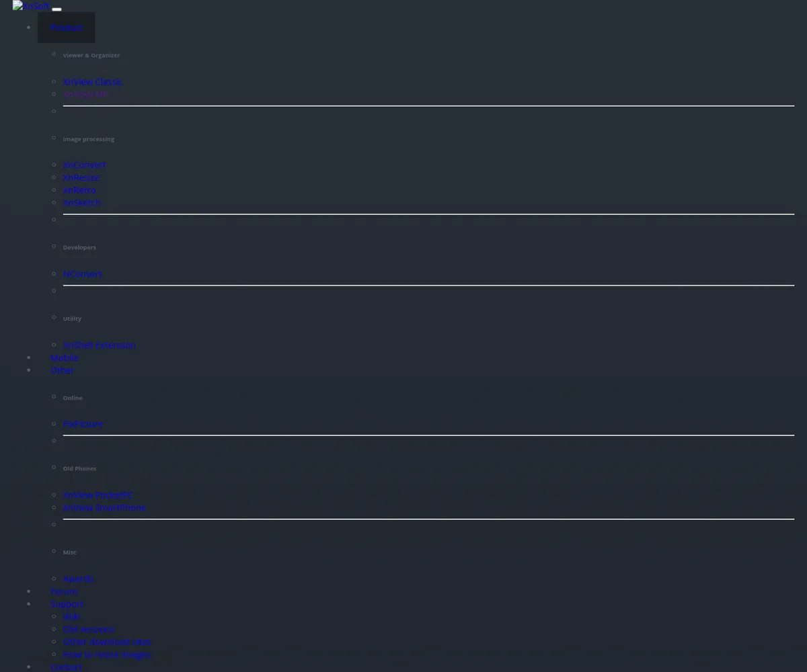Viewport: 807px width, 672px height.
Task: Click the XnSoft logo
Action: click(31, 6)
